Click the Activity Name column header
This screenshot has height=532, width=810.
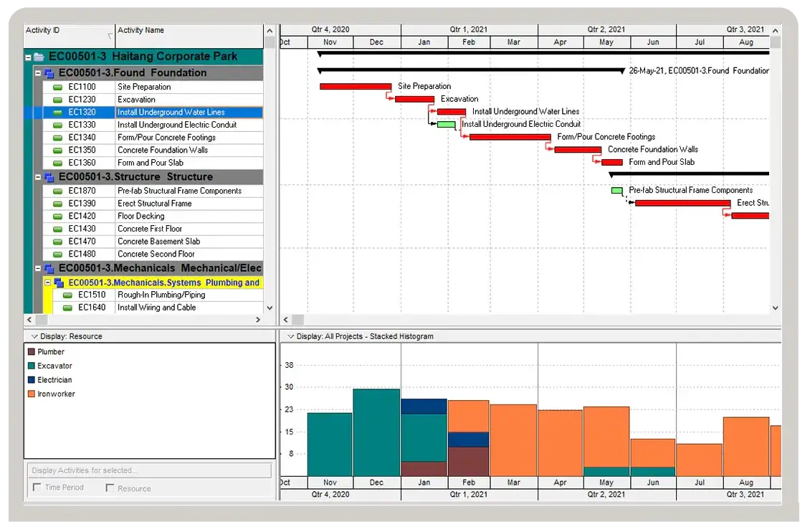click(189, 36)
